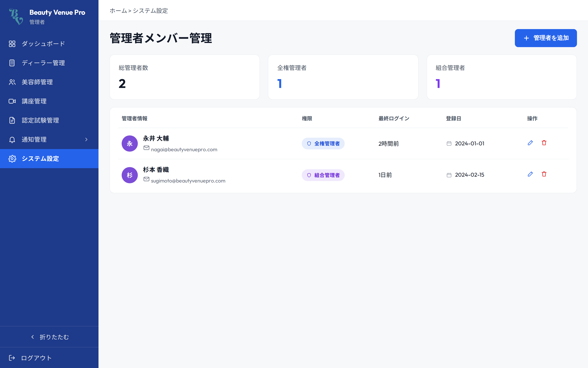Viewport: 588px width, 368px height.
Task: Click the 最終ログイン column header
Action: click(x=394, y=118)
